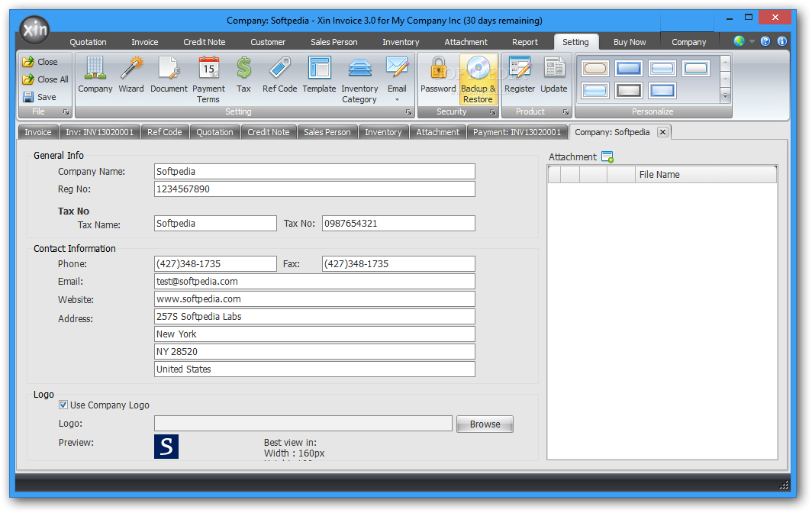Open Email settings
This screenshot has height=513, width=812.
(397, 75)
